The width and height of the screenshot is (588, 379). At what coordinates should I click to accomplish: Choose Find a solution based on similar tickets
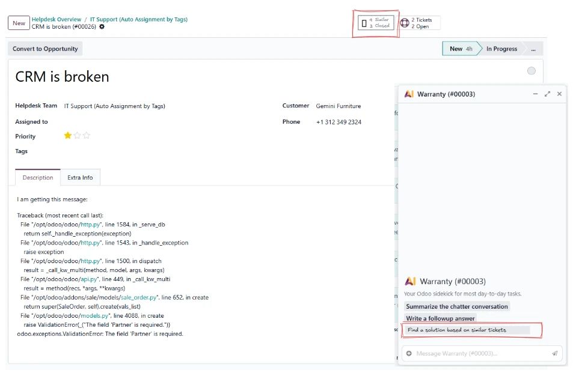458,330
